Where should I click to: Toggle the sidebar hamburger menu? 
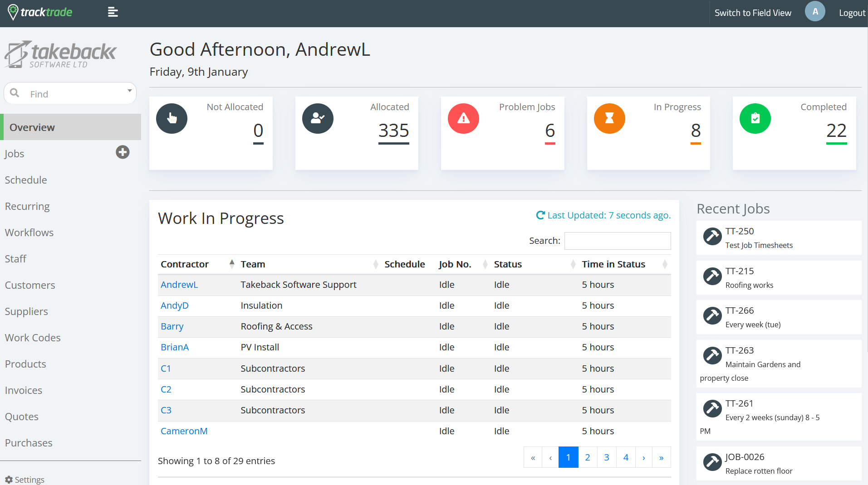pyautogui.click(x=113, y=12)
